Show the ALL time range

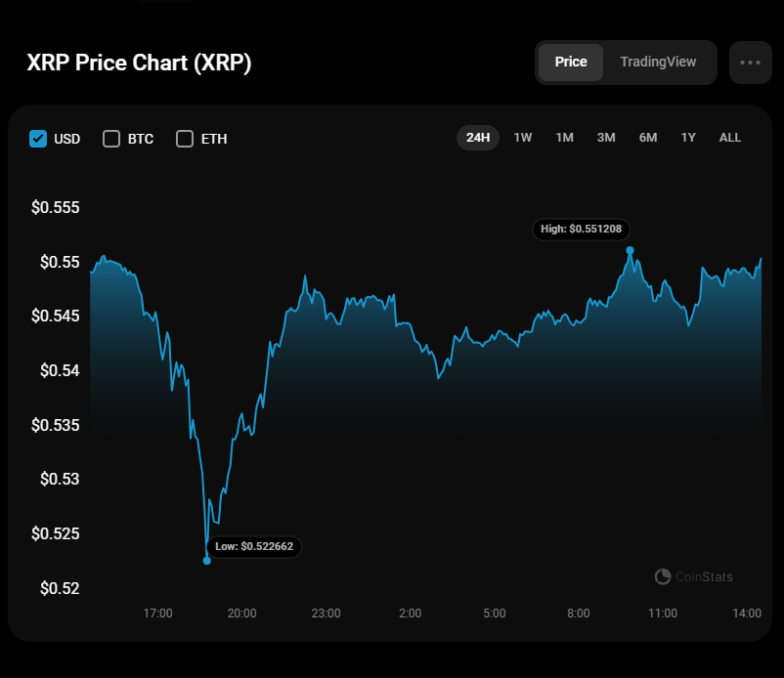point(730,138)
